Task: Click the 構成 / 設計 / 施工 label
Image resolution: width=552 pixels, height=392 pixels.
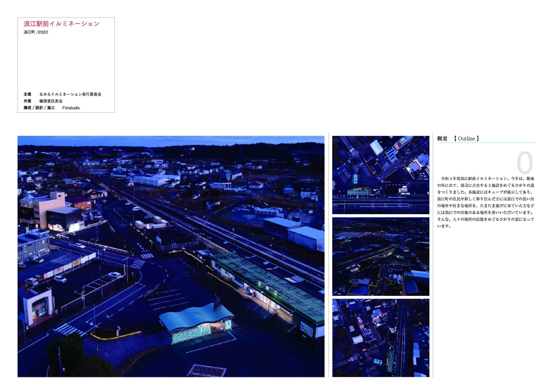Action: [39, 108]
